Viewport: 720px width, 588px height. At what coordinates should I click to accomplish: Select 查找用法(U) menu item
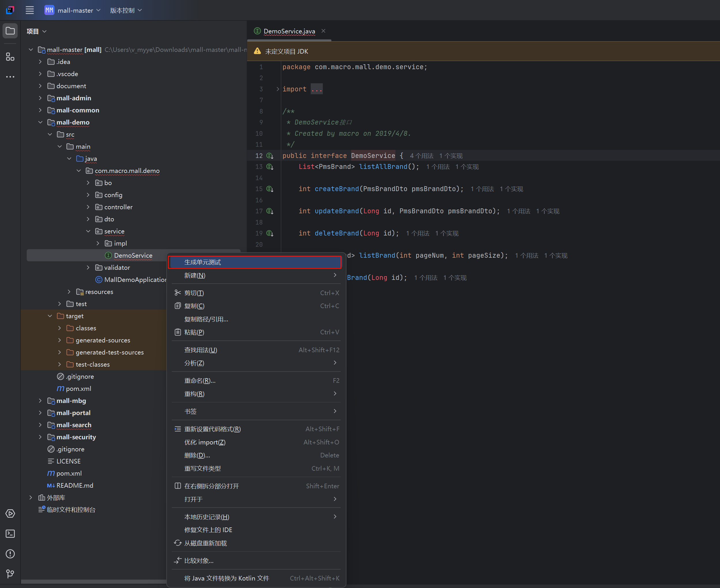tap(256, 350)
